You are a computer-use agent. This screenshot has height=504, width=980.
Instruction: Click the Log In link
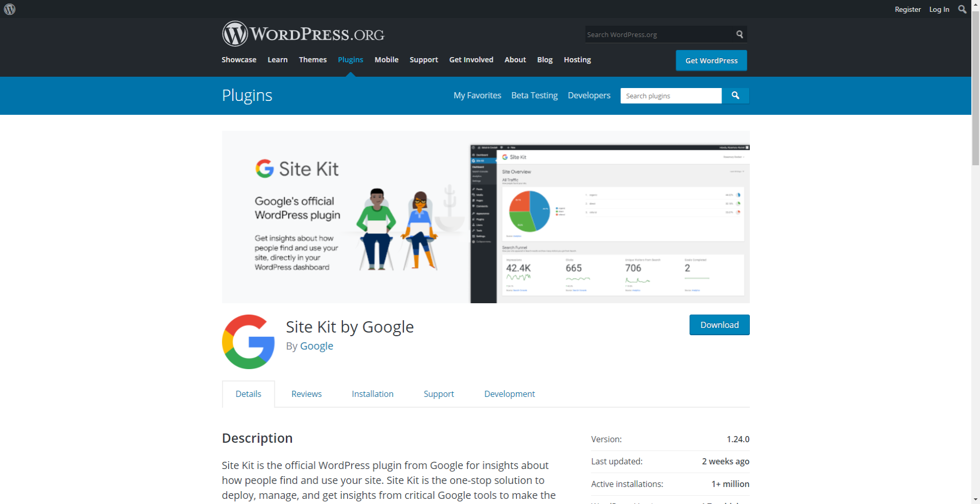[939, 9]
